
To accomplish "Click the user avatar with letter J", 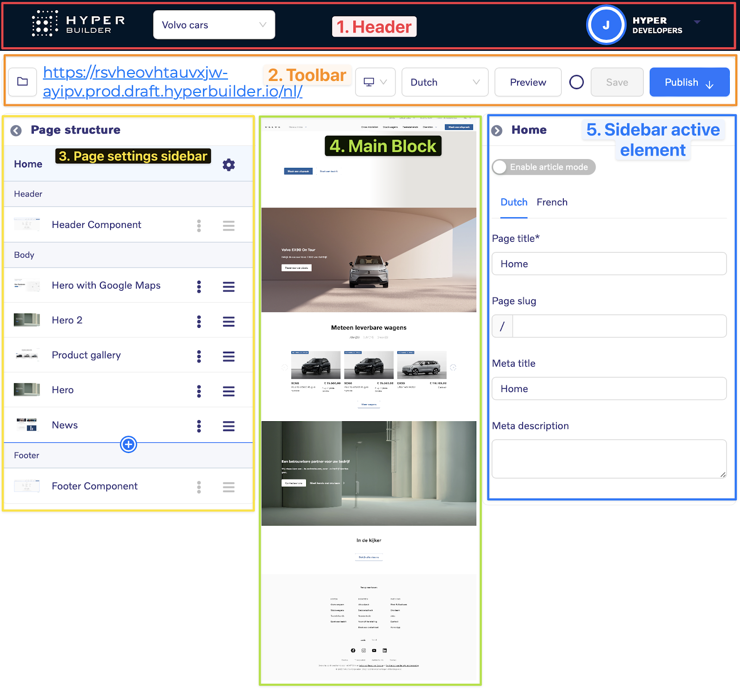I will (606, 25).
